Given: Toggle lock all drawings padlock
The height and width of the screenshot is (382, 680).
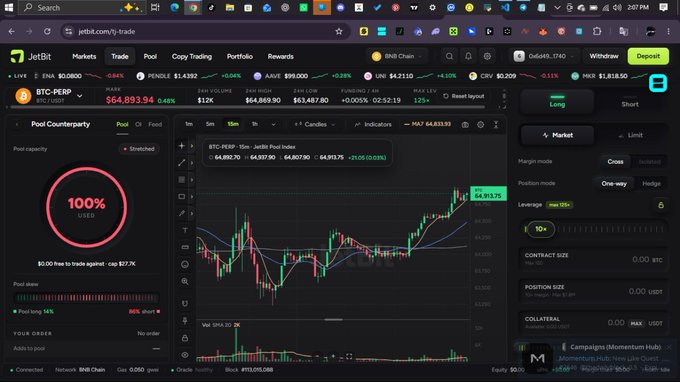Looking at the screenshot, I should coord(185,338).
